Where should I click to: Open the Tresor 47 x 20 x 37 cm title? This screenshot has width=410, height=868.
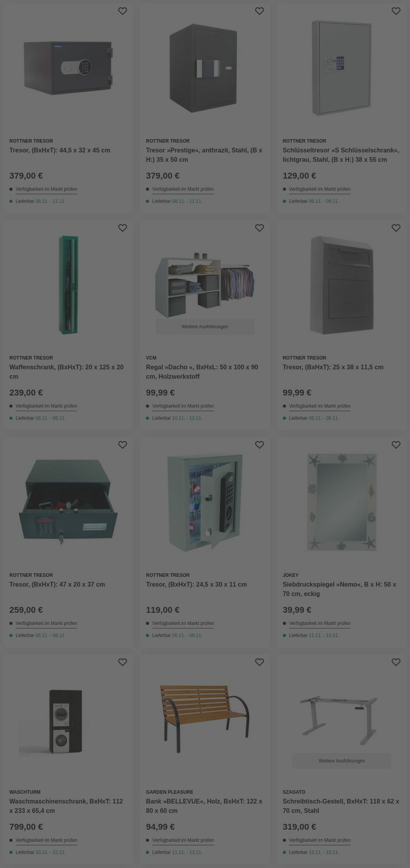57,585
